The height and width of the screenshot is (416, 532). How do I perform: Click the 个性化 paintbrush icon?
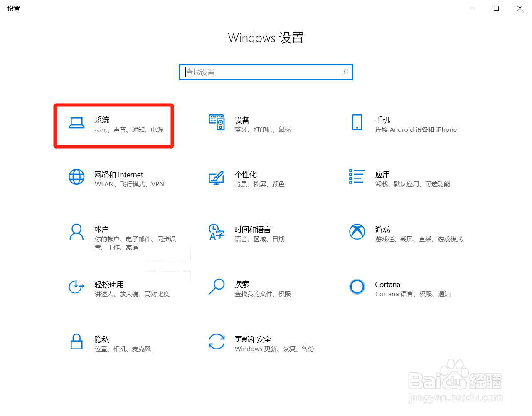217,177
